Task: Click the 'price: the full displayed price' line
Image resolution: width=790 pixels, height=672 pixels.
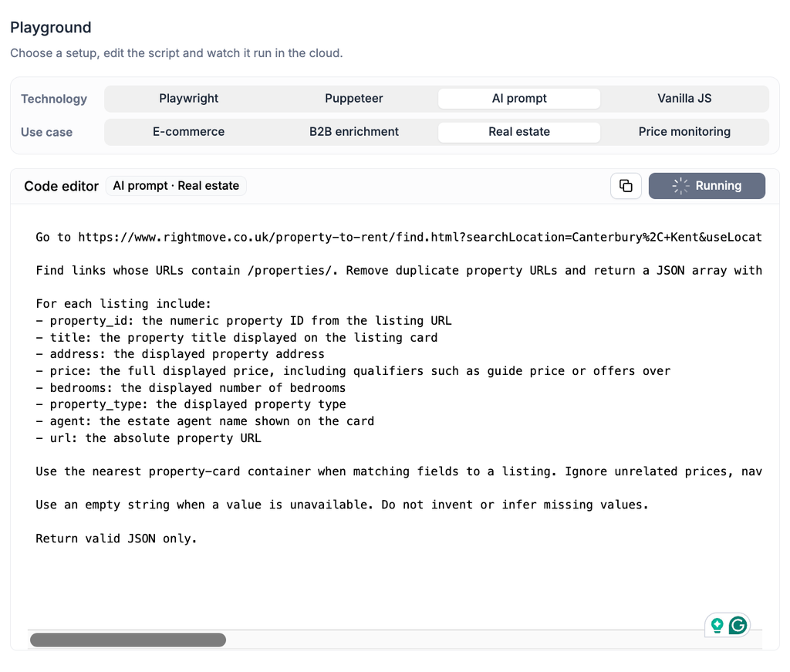Action: pos(353,371)
